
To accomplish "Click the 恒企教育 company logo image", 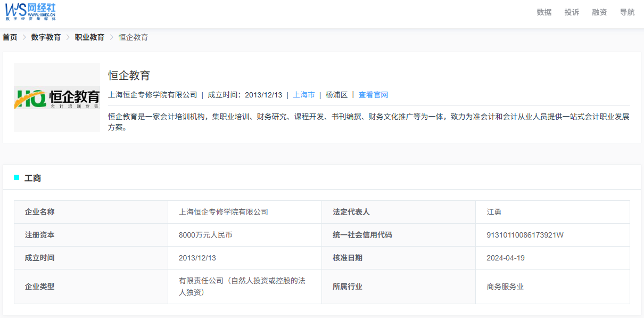I will coord(57,97).
